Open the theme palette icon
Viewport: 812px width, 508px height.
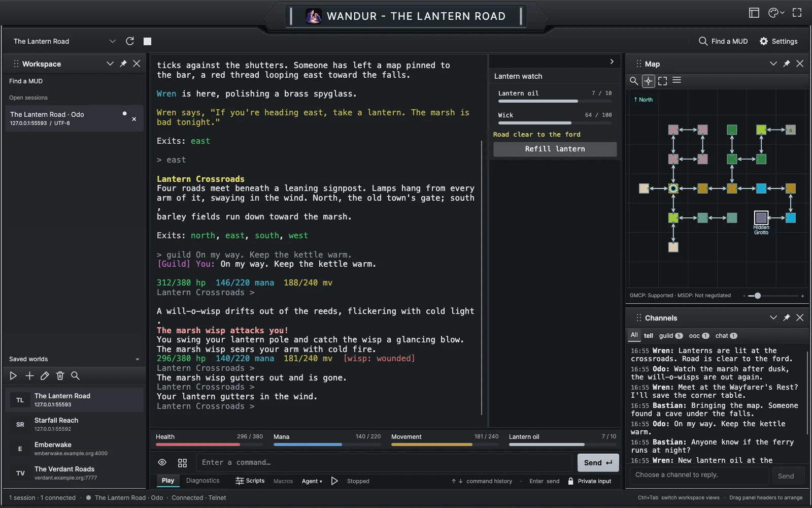click(776, 13)
